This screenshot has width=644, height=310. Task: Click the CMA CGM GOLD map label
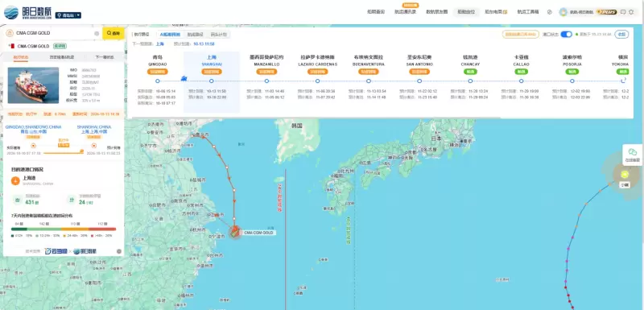258,233
